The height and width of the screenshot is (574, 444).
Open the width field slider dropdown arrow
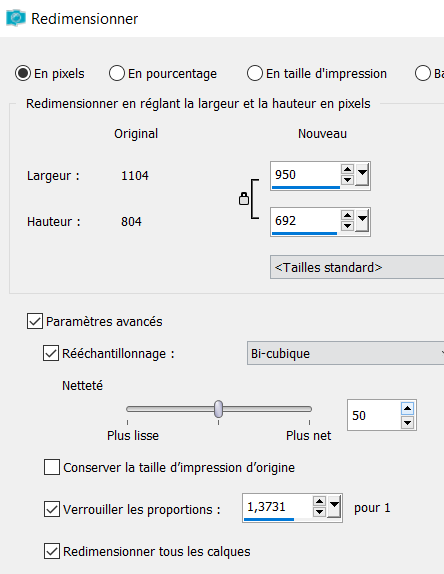[x=362, y=175]
